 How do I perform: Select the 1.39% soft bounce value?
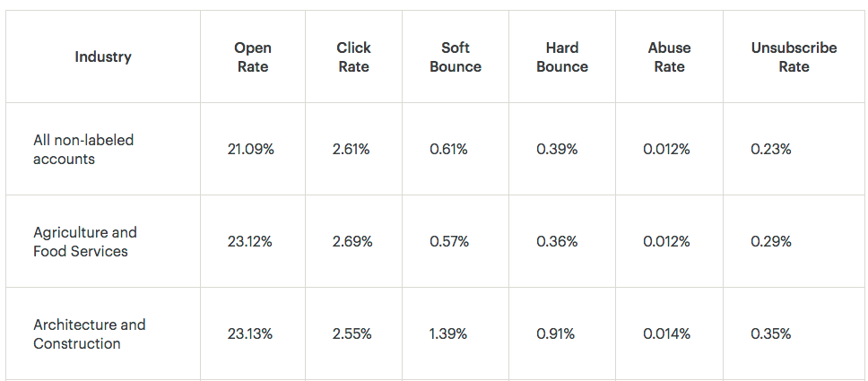tap(448, 333)
